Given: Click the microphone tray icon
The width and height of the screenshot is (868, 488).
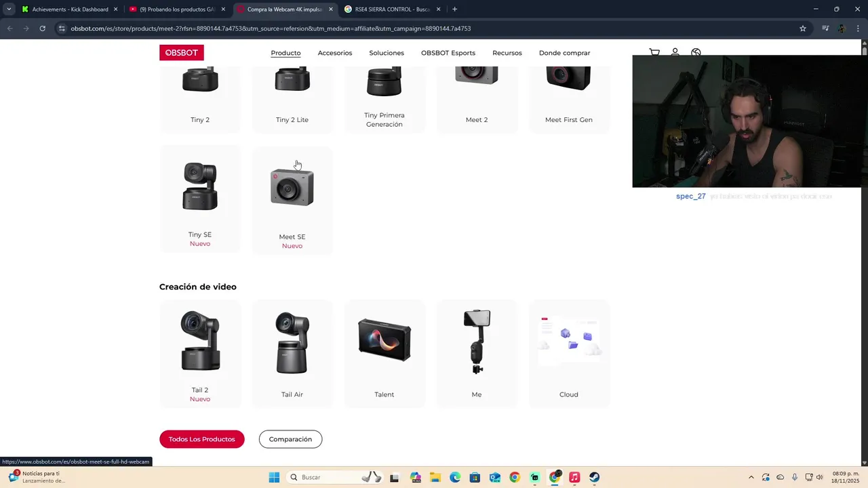Looking at the screenshot, I should (x=795, y=477).
